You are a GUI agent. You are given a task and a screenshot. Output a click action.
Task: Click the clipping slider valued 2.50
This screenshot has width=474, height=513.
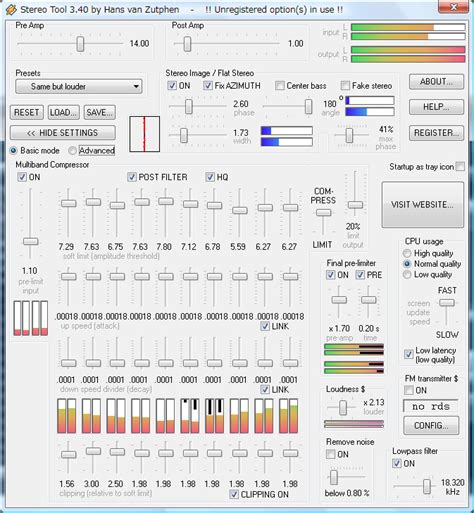click(117, 452)
